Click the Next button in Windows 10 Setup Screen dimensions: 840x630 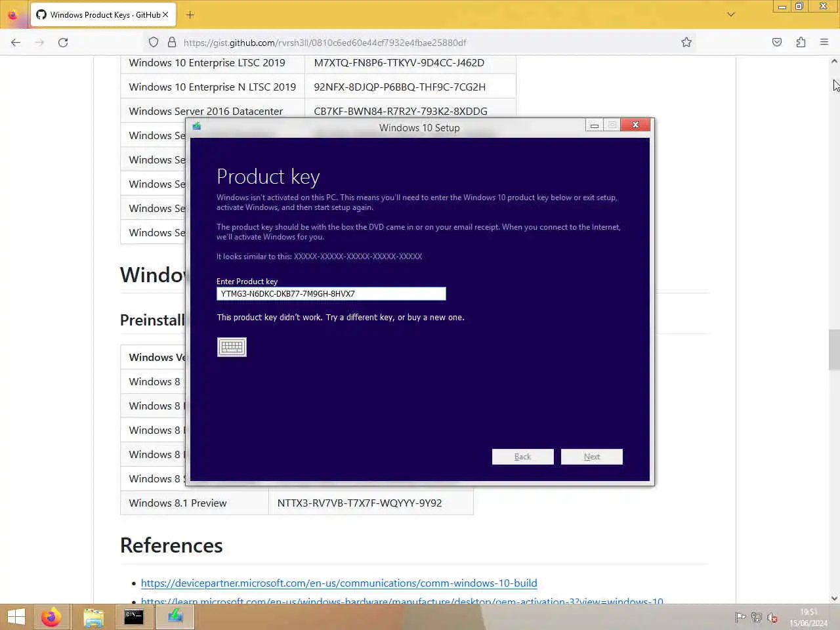coord(591,457)
